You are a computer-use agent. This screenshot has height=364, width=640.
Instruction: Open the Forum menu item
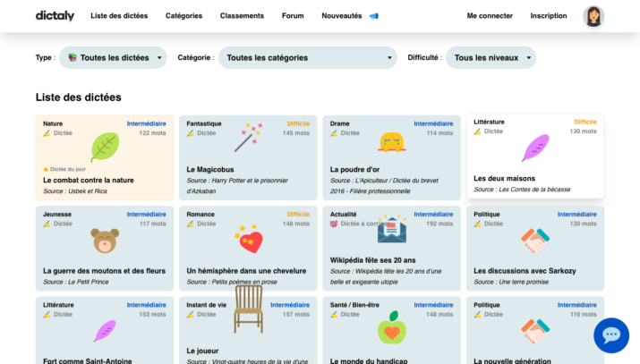tap(293, 16)
